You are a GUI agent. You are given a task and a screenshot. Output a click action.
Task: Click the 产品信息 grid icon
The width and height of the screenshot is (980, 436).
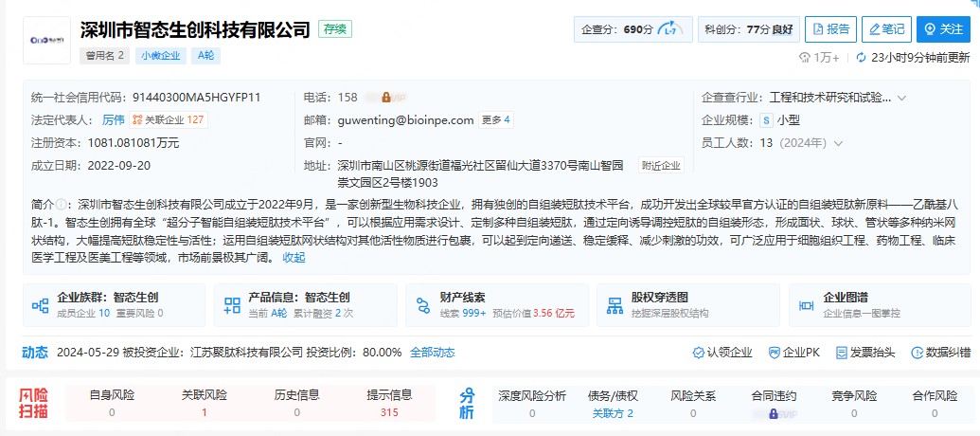[x=233, y=305]
